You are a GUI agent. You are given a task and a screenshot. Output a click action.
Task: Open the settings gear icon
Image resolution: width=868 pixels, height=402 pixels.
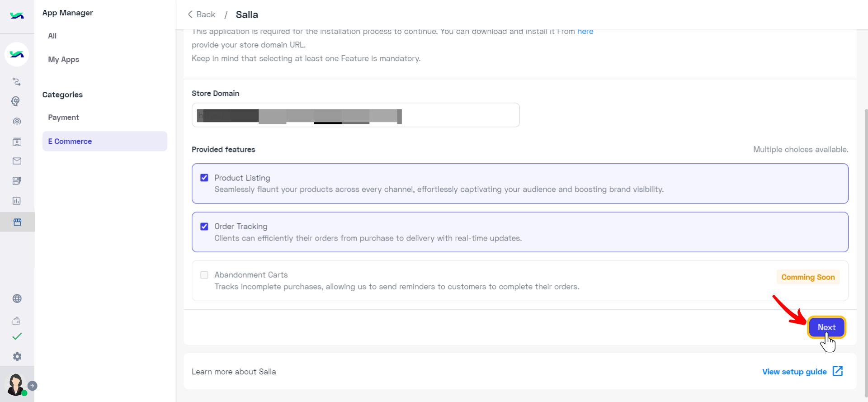(x=17, y=357)
